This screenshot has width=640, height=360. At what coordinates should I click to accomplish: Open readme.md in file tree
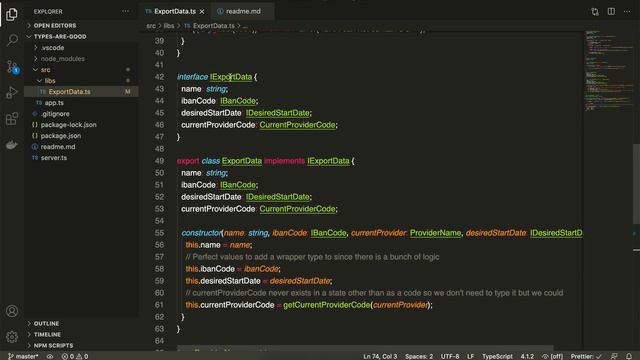(x=81, y=147)
